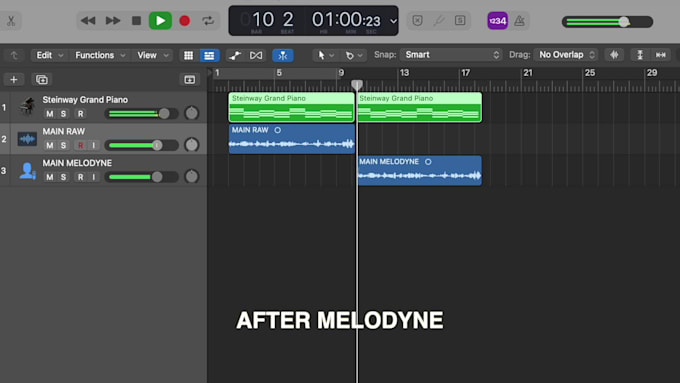Start playback with the green Play button
Screen dimensions: 680x383
coord(160,20)
